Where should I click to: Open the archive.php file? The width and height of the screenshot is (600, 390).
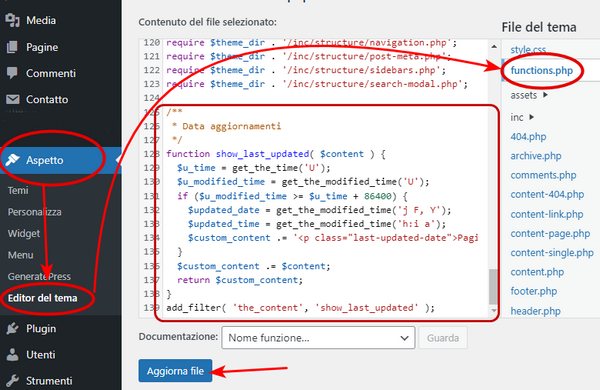click(x=536, y=156)
